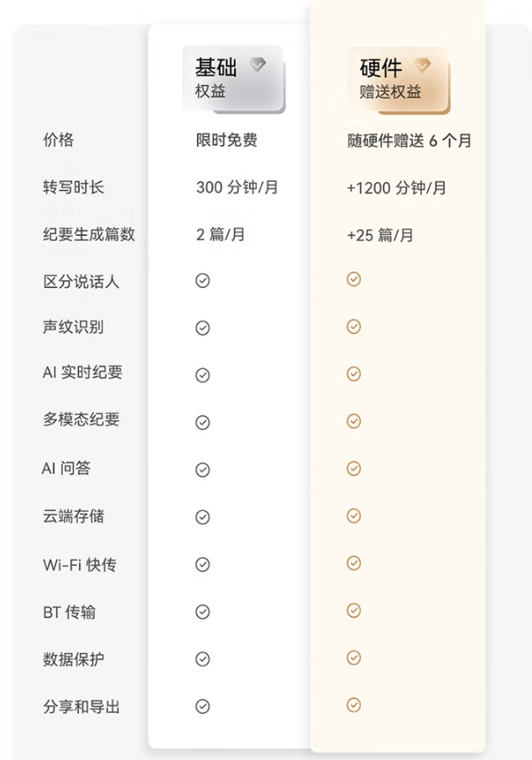Click 硬件 check icon for BT 传输
532x760 pixels.
354,610
